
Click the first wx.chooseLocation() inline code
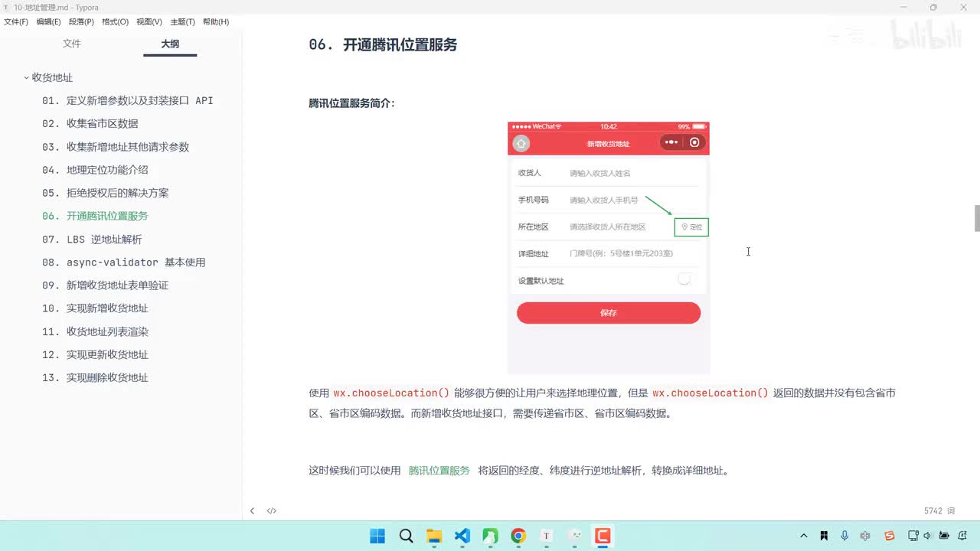coord(391,393)
